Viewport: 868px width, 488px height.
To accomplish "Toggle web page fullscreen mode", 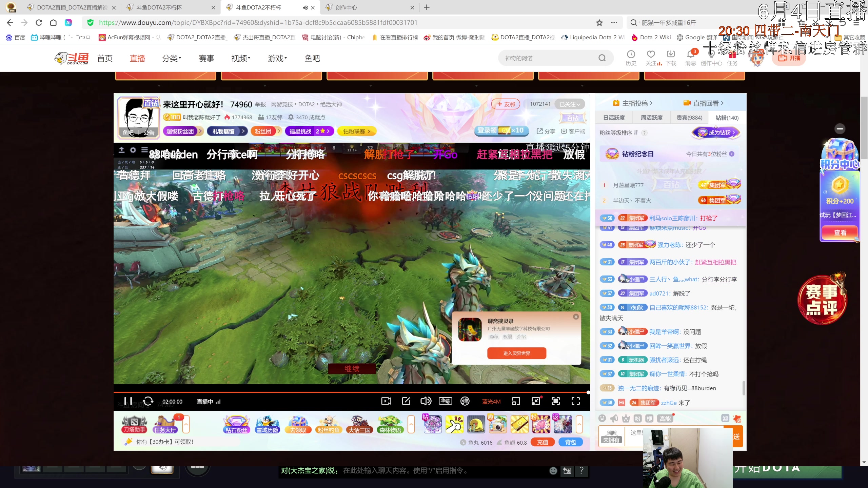I will click(556, 401).
